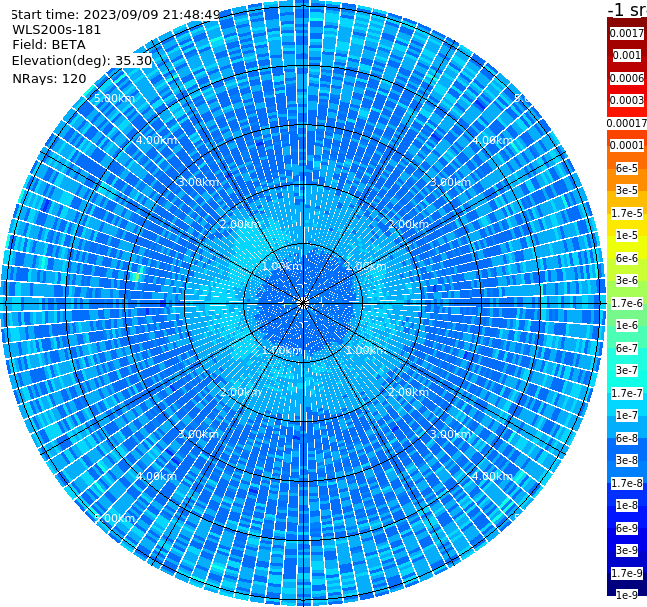647x607 pixels.
Task: Select the 0.00017 colorbar value
Action: pos(627,123)
